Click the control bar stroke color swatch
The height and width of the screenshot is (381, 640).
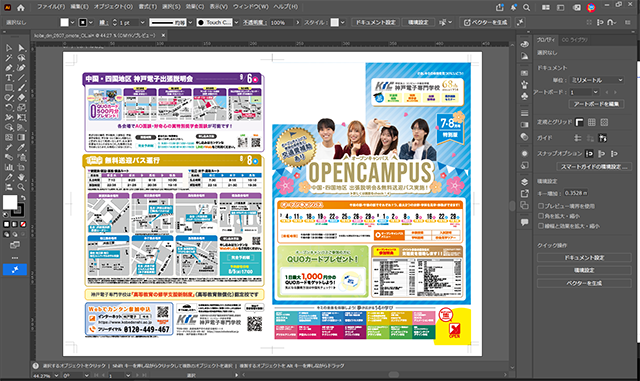point(83,22)
